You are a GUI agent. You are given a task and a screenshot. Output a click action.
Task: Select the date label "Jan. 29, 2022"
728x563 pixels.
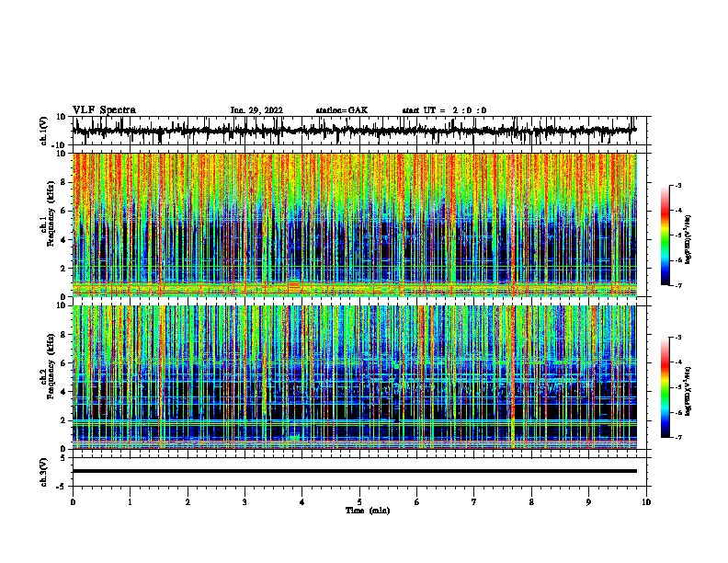coord(256,110)
